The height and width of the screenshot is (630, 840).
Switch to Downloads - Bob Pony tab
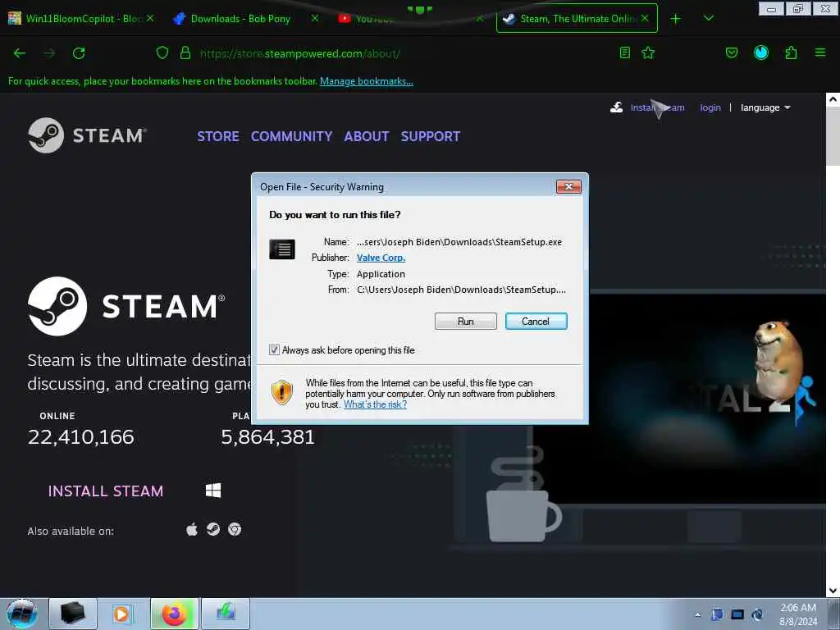coord(240,19)
